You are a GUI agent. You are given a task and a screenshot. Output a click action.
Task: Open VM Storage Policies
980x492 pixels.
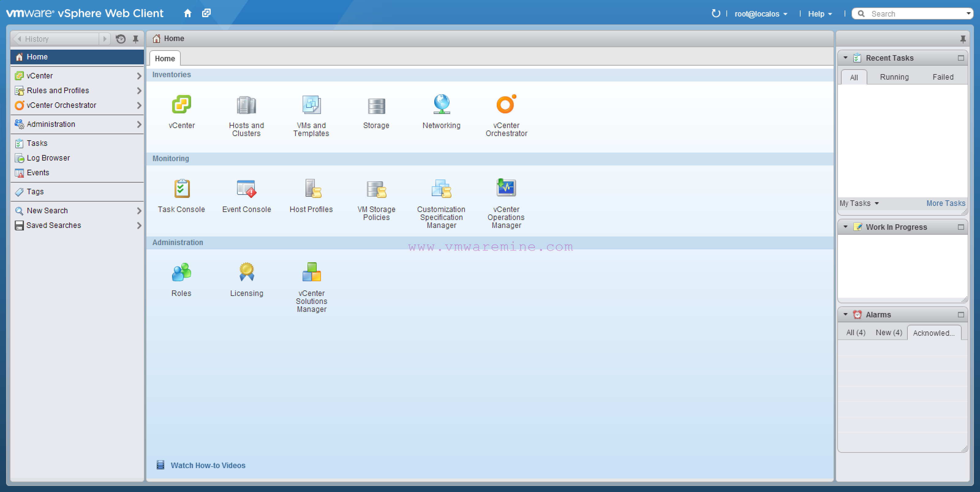coord(376,189)
